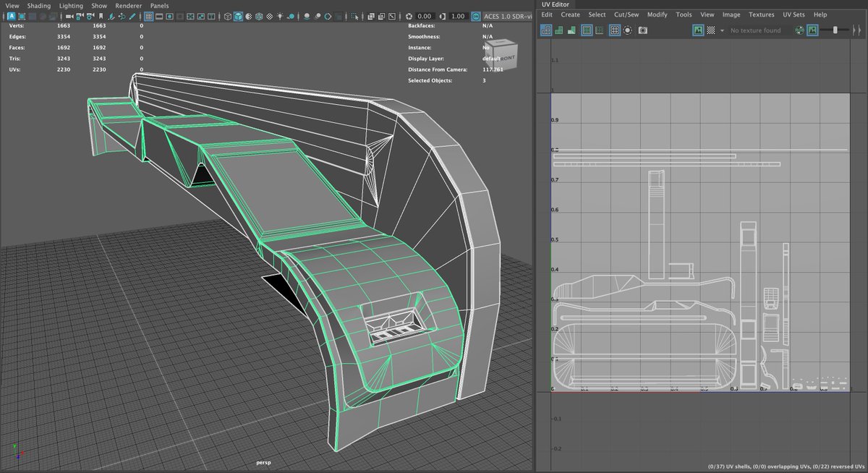This screenshot has height=473, width=868.
Task: Click the image plane icon
Action: [x=111, y=16]
